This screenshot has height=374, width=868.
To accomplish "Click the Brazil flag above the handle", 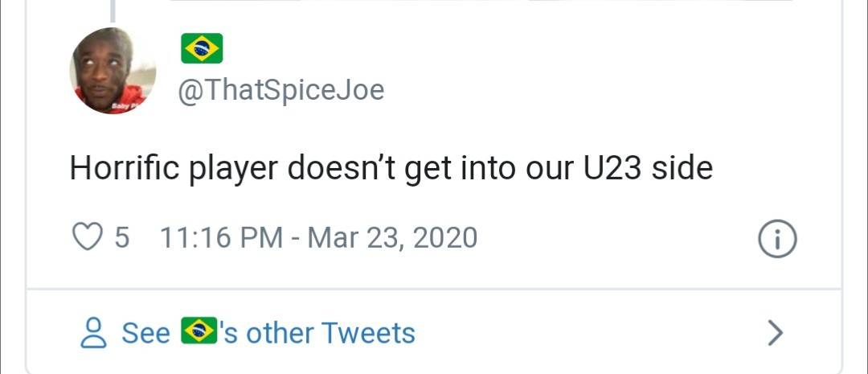I will pos(202,50).
